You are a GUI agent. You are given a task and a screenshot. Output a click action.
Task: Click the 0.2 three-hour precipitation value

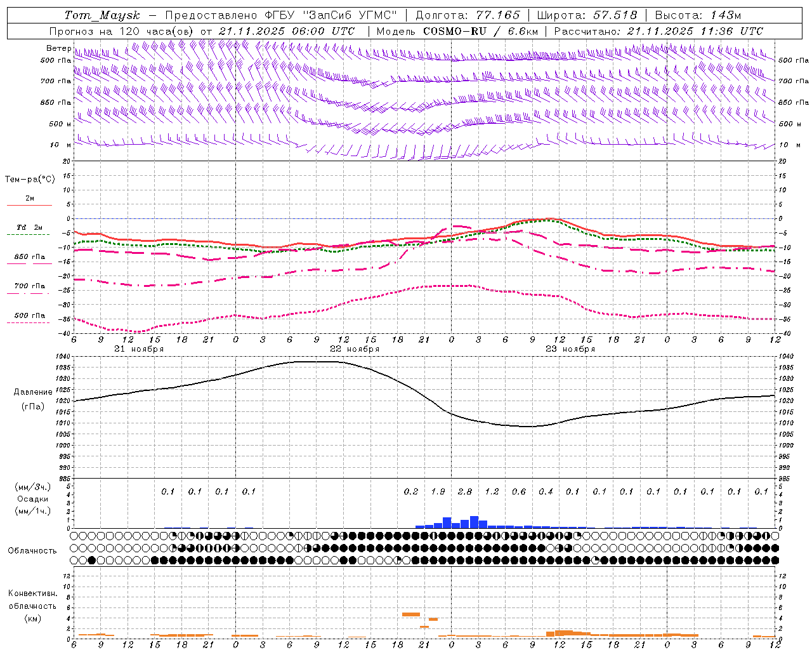click(x=411, y=492)
